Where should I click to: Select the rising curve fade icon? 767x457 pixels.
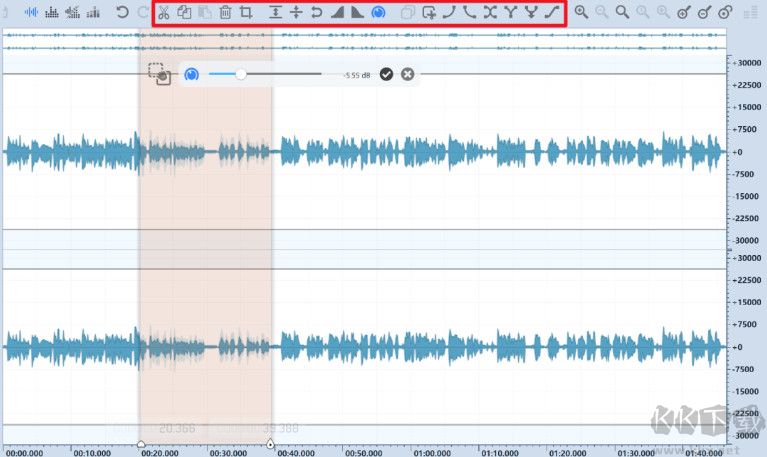pyautogui.click(x=449, y=12)
